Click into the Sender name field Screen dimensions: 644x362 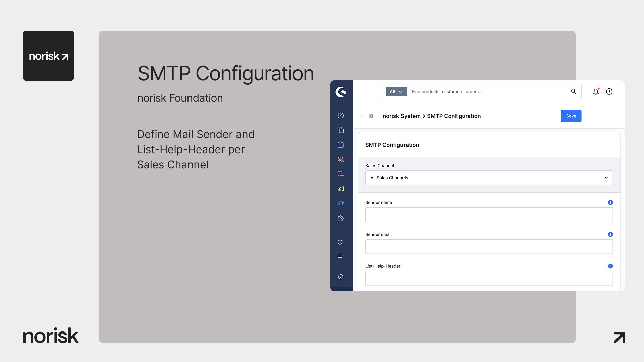click(489, 215)
